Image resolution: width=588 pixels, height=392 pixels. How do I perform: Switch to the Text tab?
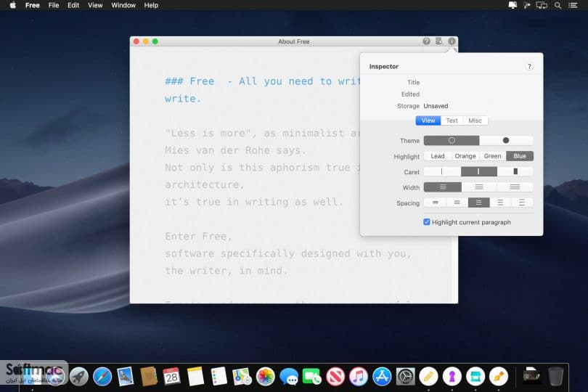(x=452, y=121)
